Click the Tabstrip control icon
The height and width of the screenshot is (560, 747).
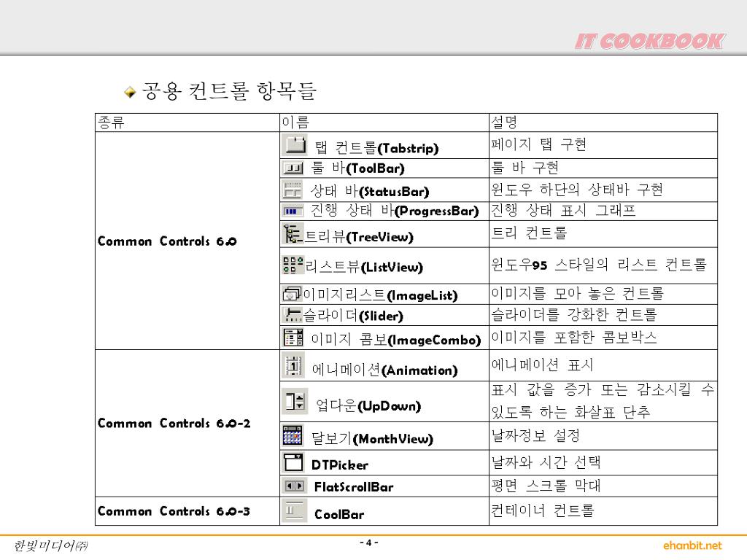tap(295, 145)
